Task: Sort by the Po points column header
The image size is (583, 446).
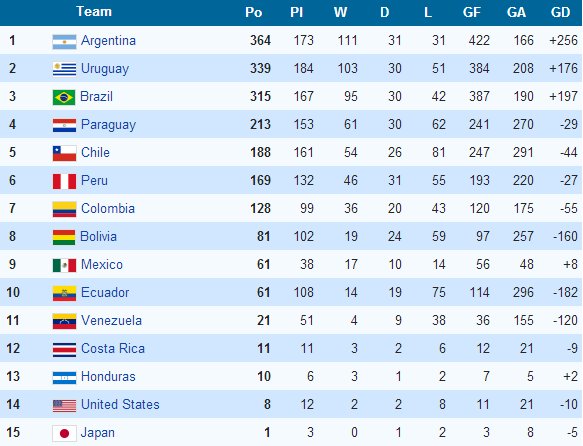Action: (x=254, y=12)
